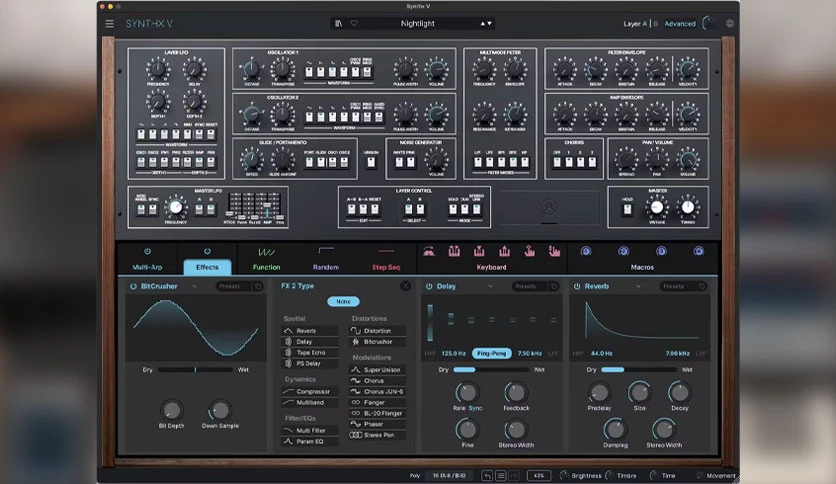The image size is (836, 484).
Task: Expand Delay effect type dropdown
Action: (491, 286)
